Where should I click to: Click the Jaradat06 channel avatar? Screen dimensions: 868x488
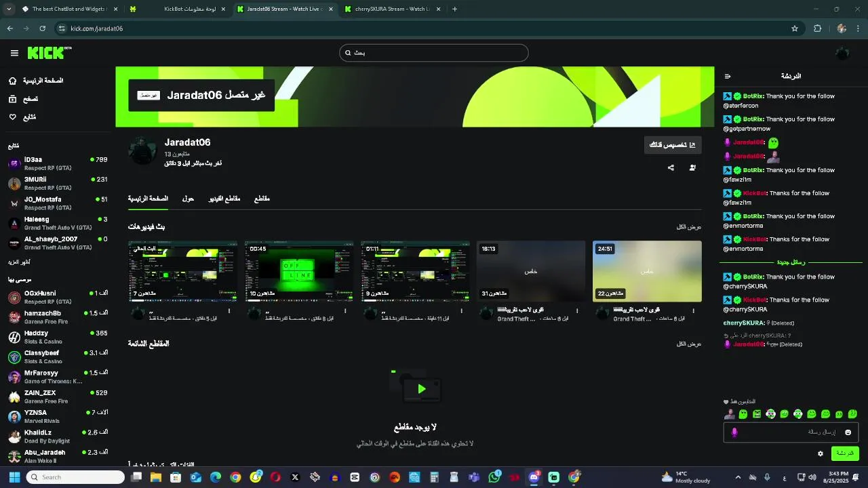point(142,150)
